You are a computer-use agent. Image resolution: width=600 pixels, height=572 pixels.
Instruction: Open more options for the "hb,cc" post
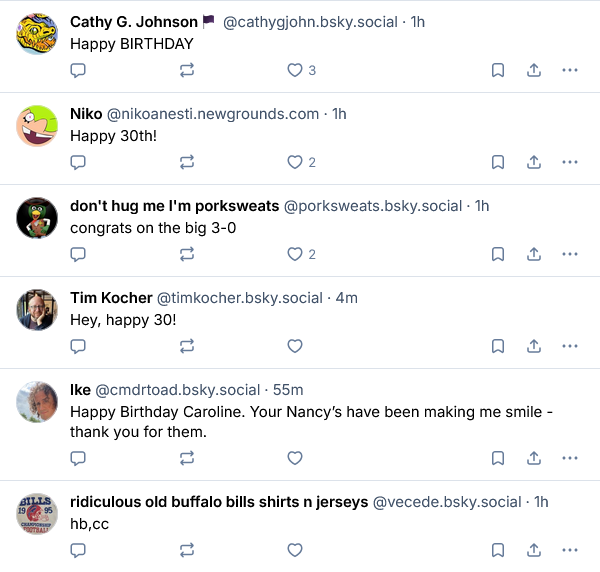pos(570,550)
